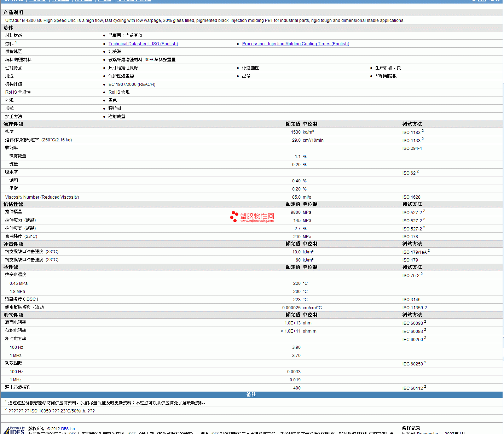Click the sujiaowuxing.com watermark text
Image resolution: width=504 pixels, height=434 pixels.
tap(257, 221)
